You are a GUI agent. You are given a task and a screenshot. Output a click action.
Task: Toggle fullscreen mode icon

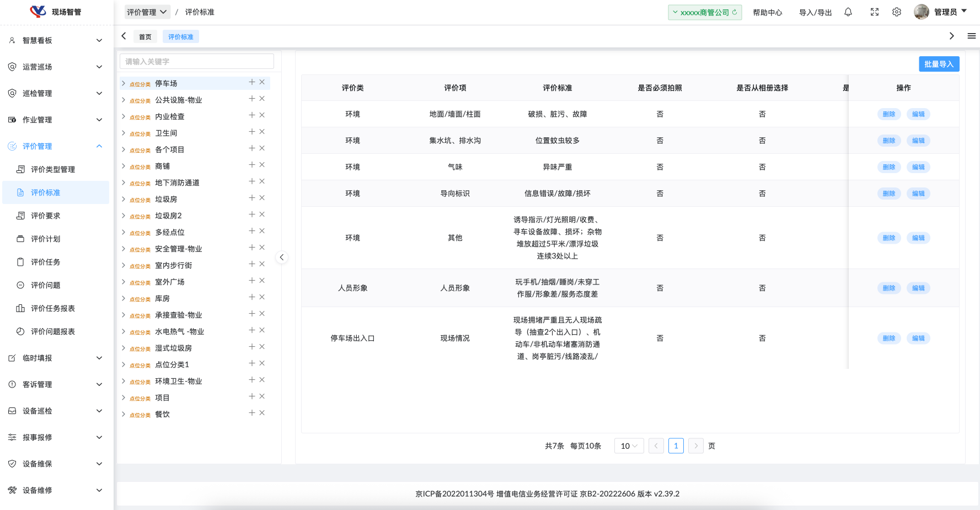875,12
